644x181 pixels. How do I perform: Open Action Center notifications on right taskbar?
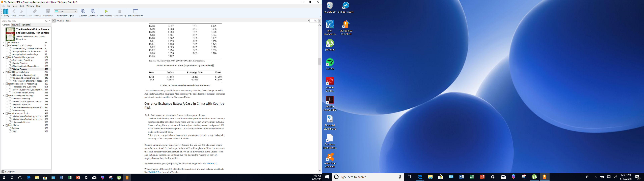tap(638, 177)
